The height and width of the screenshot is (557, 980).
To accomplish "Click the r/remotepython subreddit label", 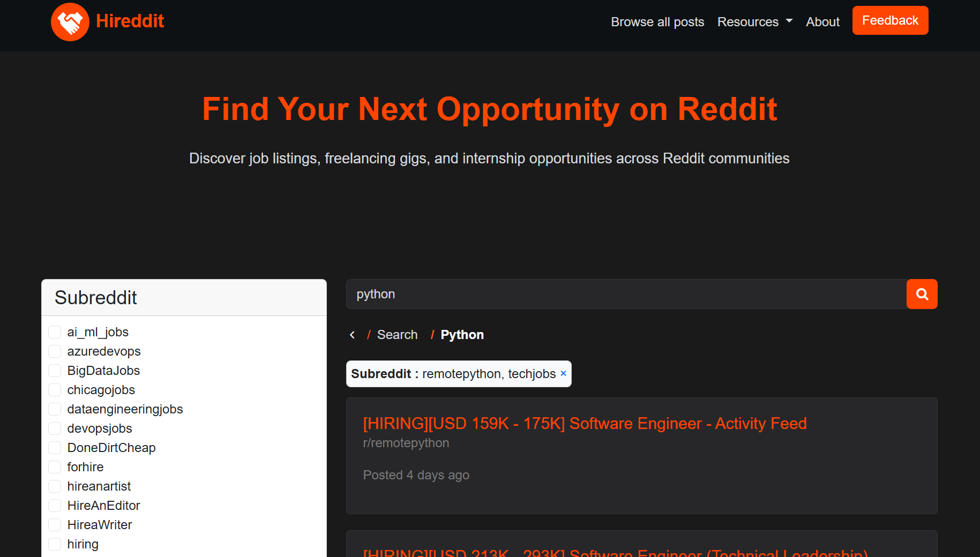I will 406,443.
